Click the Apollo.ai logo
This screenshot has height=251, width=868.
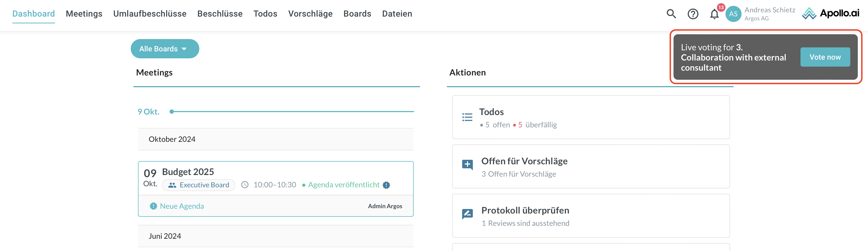click(x=830, y=13)
